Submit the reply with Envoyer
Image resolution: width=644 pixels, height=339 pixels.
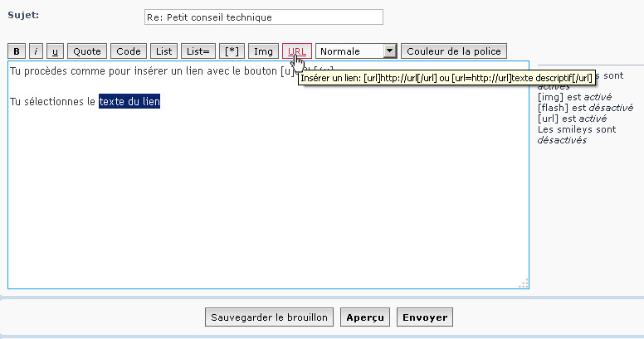[x=427, y=317]
